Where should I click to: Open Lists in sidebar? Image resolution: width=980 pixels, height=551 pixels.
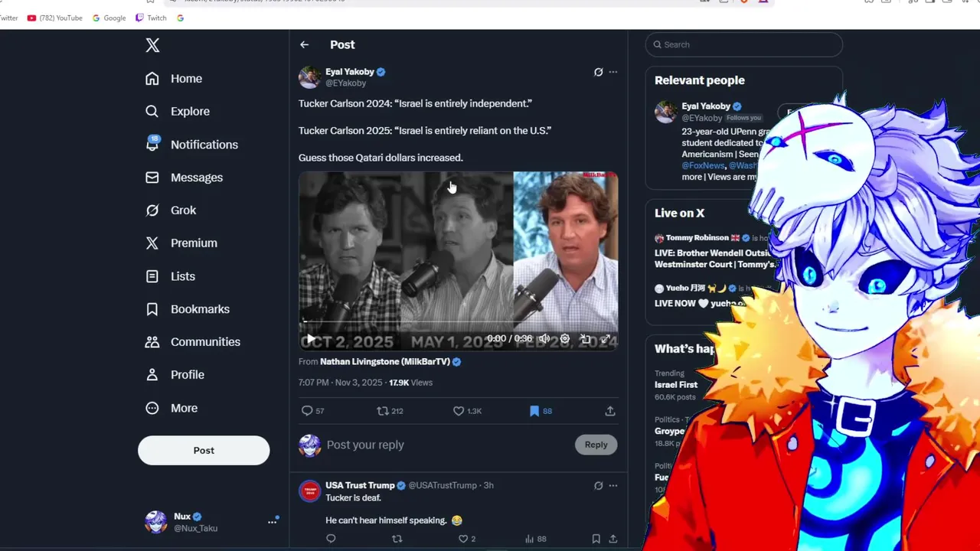coord(170,276)
